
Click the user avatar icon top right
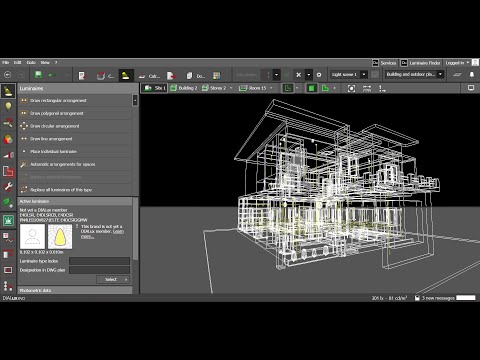476,63
